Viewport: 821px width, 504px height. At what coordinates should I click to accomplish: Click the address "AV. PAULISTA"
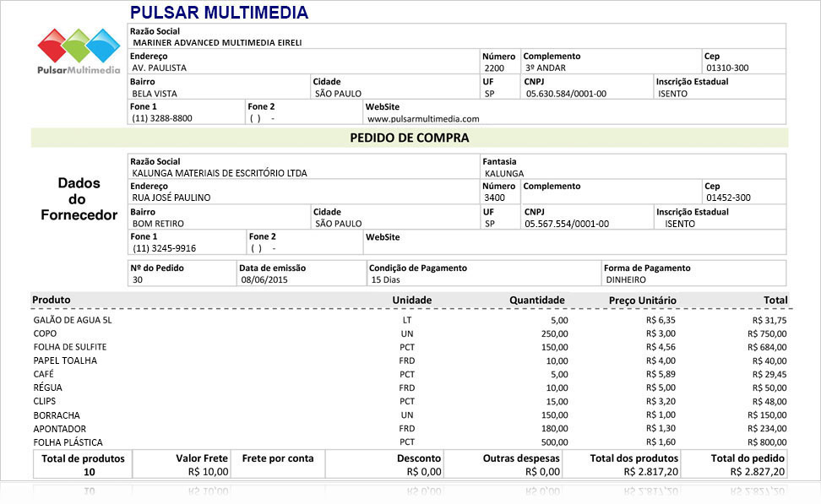point(159,68)
